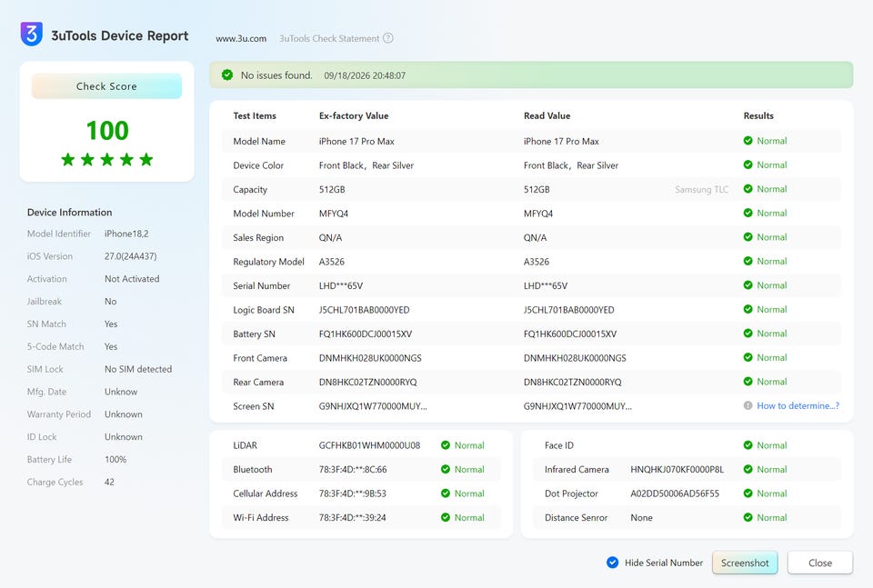Click the Bluetooth row Normal check icon
Image resolution: width=873 pixels, height=588 pixels.
[446, 469]
